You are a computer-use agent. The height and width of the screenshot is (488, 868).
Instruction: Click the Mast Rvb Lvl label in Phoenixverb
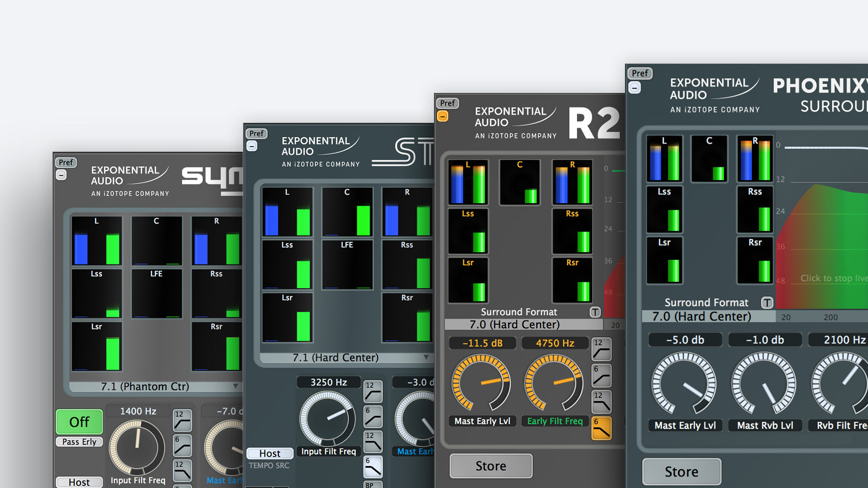click(765, 425)
